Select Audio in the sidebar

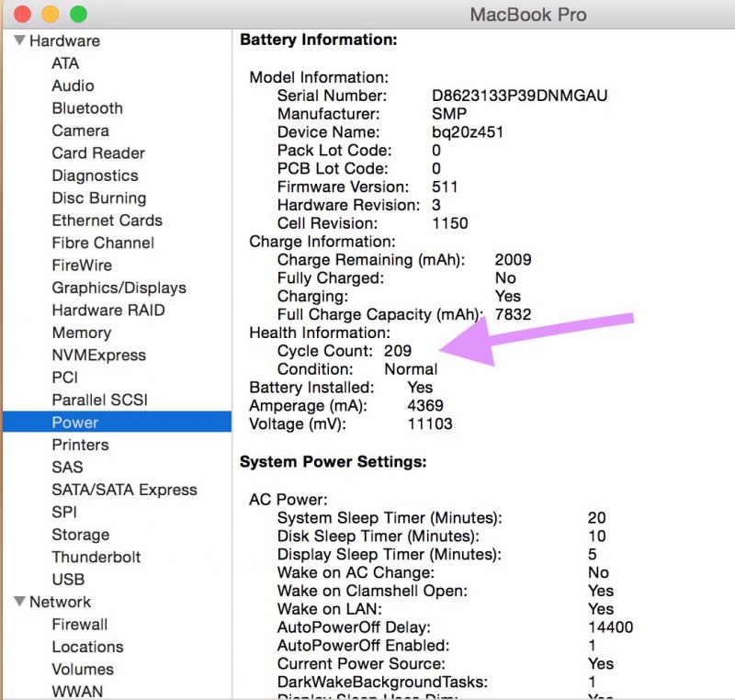pyautogui.click(x=73, y=85)
